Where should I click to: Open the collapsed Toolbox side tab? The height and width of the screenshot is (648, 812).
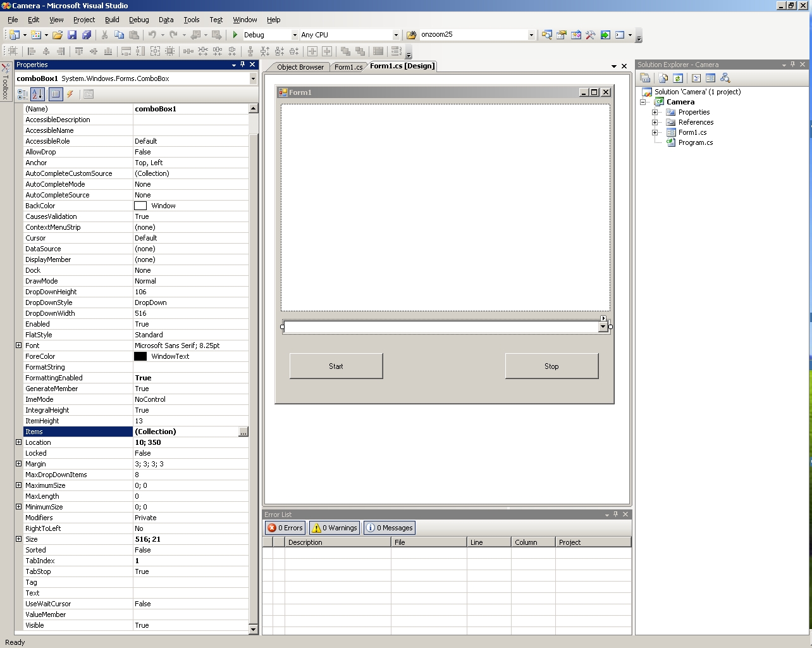click(x=5, y=82)
